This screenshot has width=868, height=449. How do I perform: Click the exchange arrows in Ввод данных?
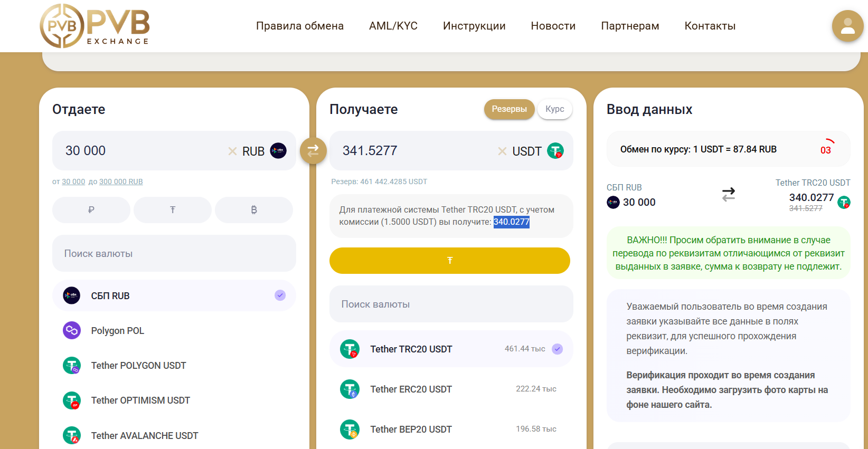coord(729,195)
